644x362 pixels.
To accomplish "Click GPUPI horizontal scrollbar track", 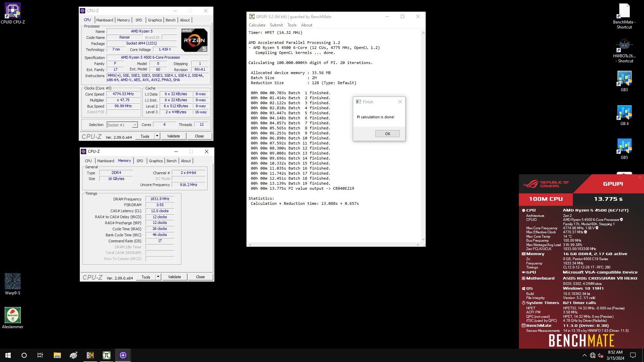I will 334,245.
